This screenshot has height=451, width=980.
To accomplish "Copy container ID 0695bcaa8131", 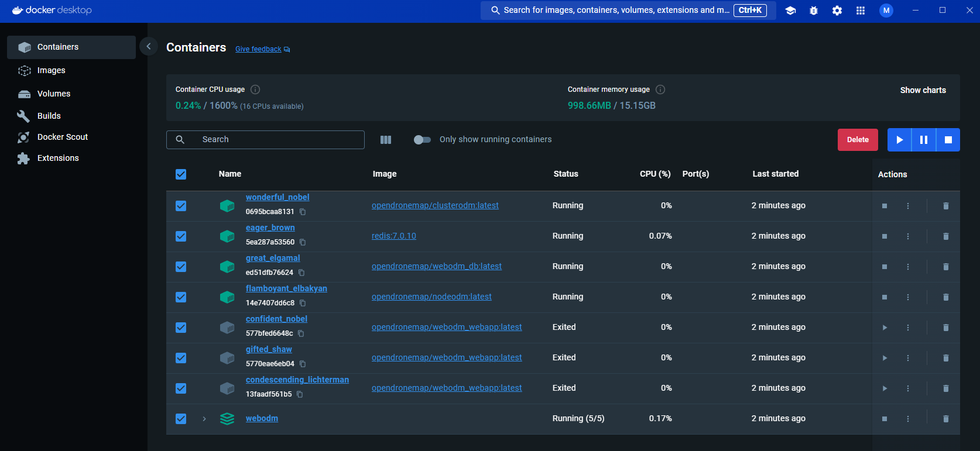I will pos(303,212).
